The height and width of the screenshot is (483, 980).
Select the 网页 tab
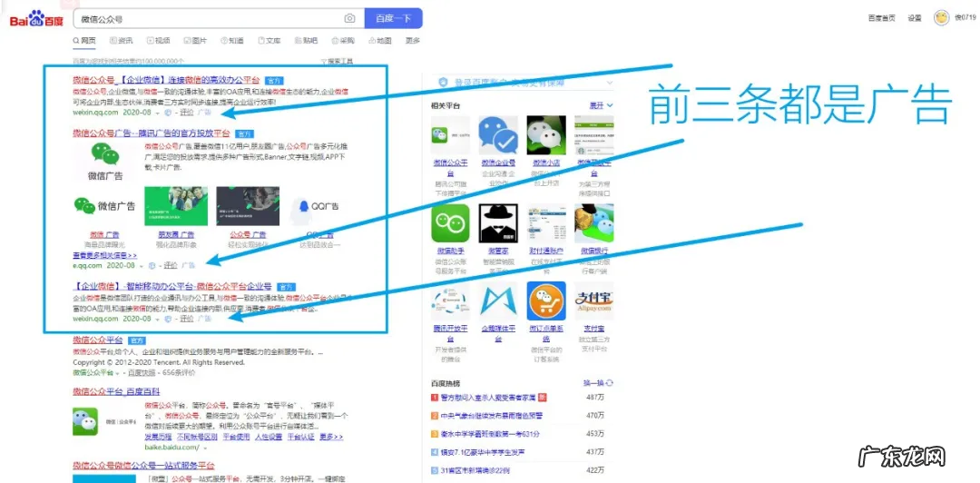click(x=84, y=41)
